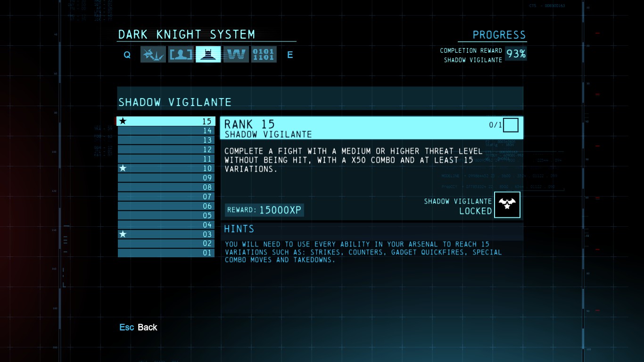Click the DARK KNIGHT SYSTEM title
The width and height of the screenshot is (644, 362).
[187, 34]
